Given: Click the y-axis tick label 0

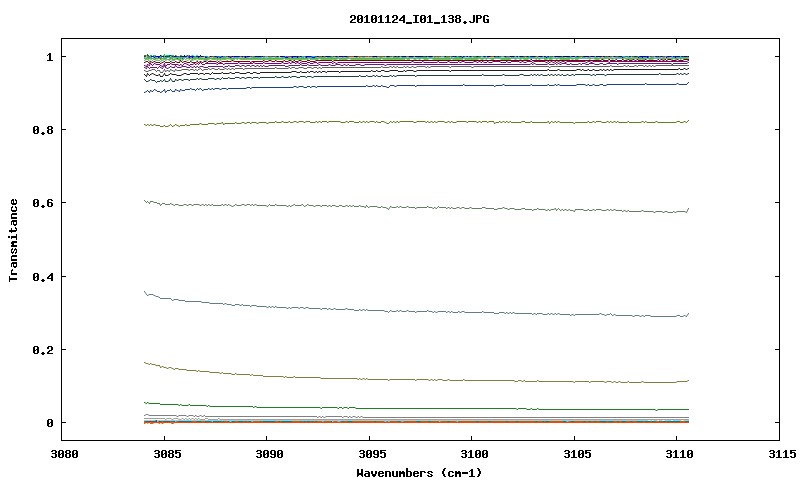Looking at the screenshot, I should coord(49,423).
